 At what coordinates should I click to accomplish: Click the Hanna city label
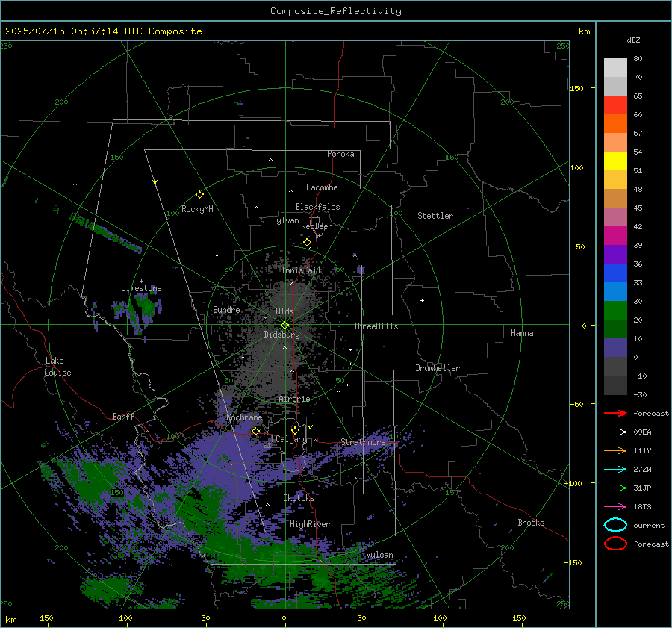tap(522, 333)
